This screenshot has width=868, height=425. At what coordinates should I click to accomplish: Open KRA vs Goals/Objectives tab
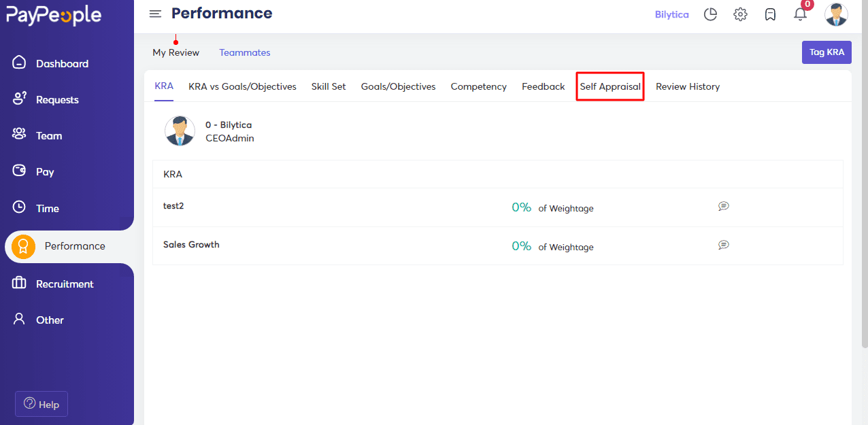[242, 86]
